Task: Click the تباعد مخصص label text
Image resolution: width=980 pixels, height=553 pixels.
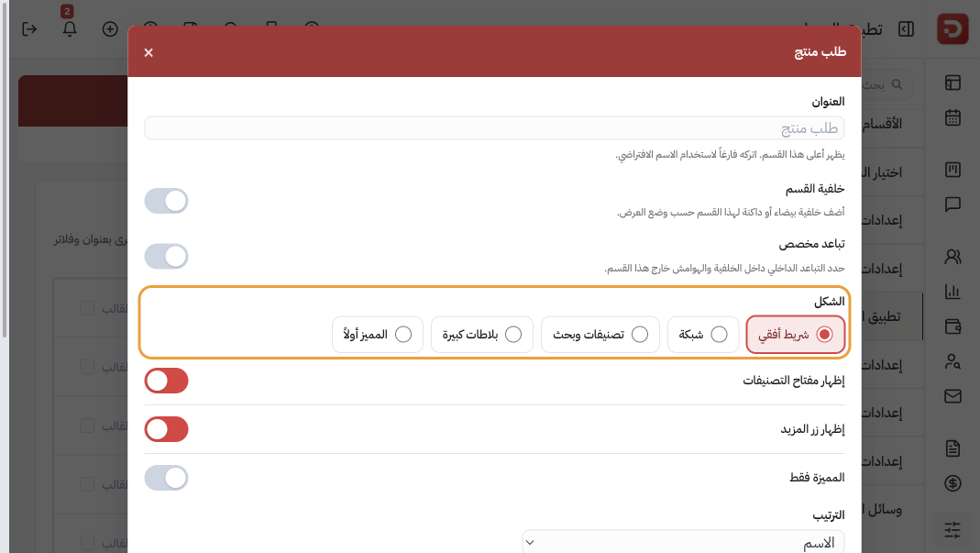Action: [x=812, y=244]
